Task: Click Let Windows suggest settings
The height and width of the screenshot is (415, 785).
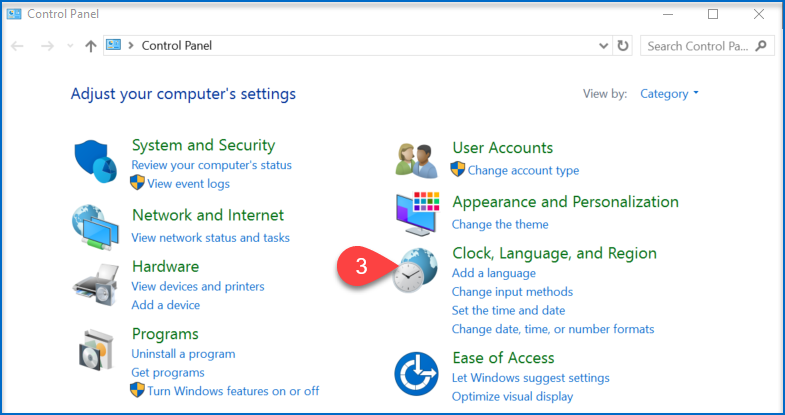Action: click(531, 378)
